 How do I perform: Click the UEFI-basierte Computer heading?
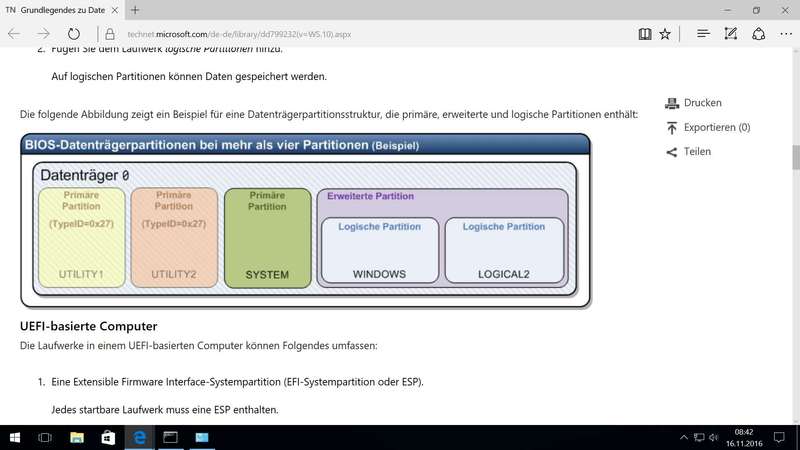point(89,326)
